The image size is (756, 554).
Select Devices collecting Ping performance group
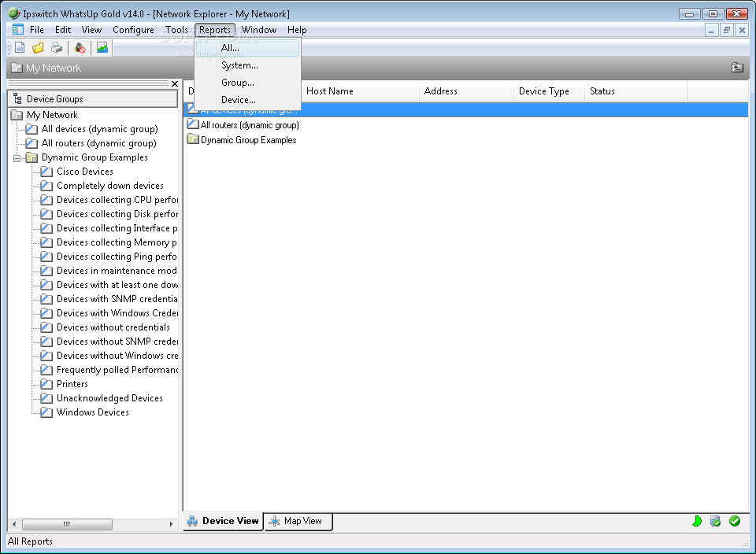click(117, 257)
